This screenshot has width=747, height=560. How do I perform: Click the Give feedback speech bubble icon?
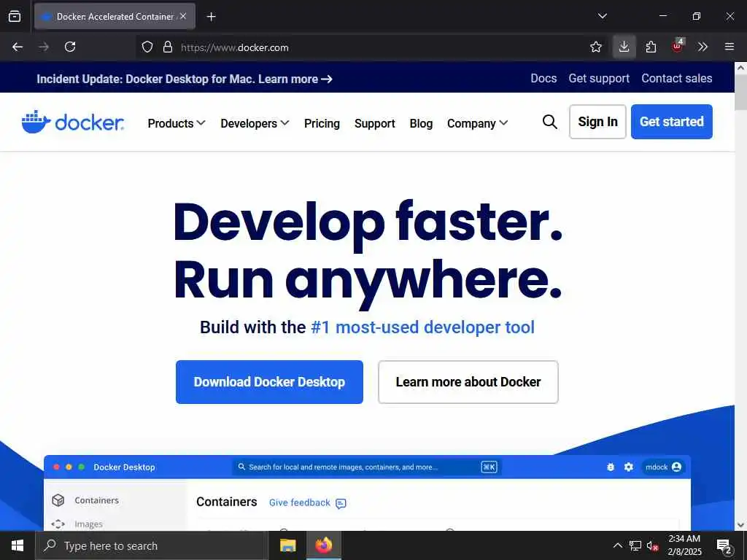click(x=341, y=503)
